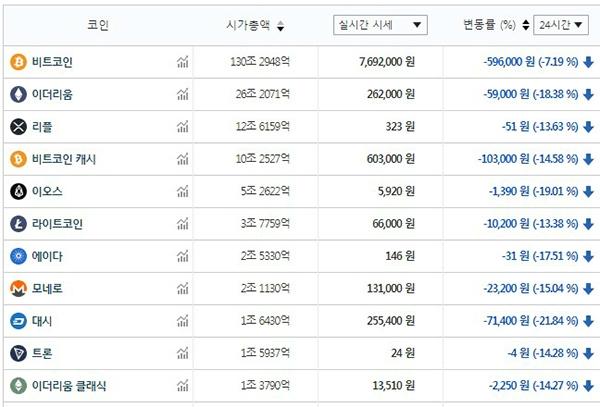The width and height of the screenshot is (600, 407).
Task: Click the Monero (모네로) coin logo
Action: click(18, 288)
